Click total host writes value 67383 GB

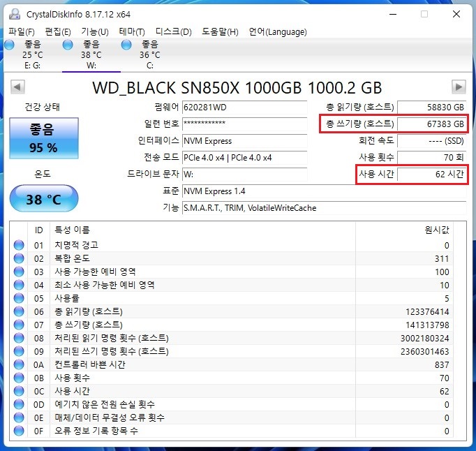431,124
